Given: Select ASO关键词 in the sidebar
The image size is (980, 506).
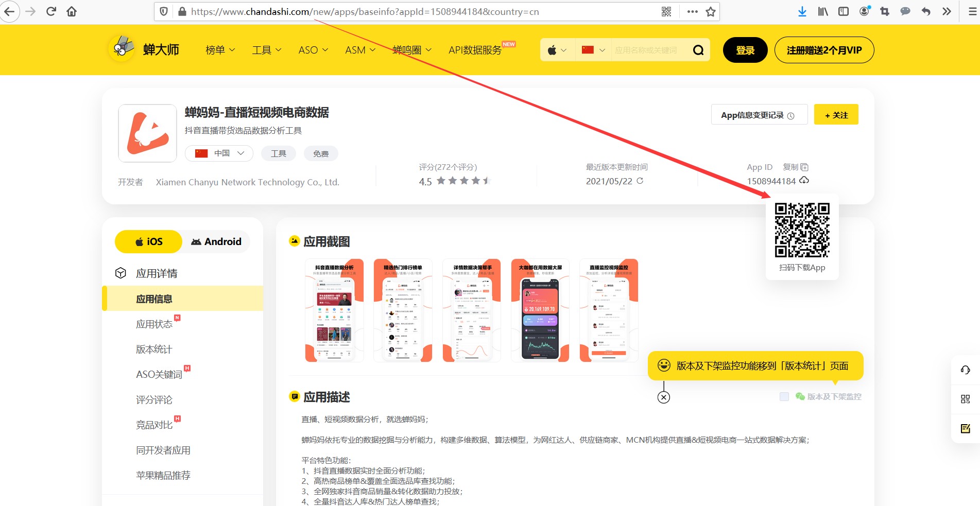Looking at the screenshot, I should 159,375.
